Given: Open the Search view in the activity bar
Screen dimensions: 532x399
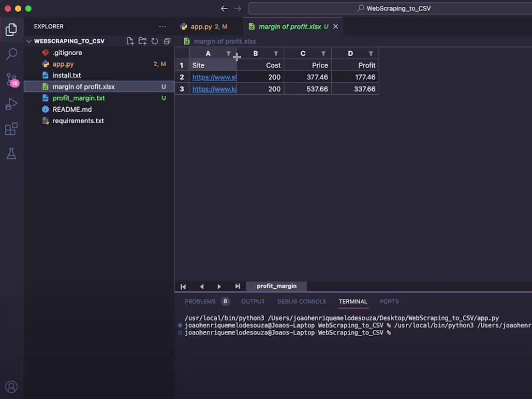Looking at the screenshot, I should coord(12,54).
